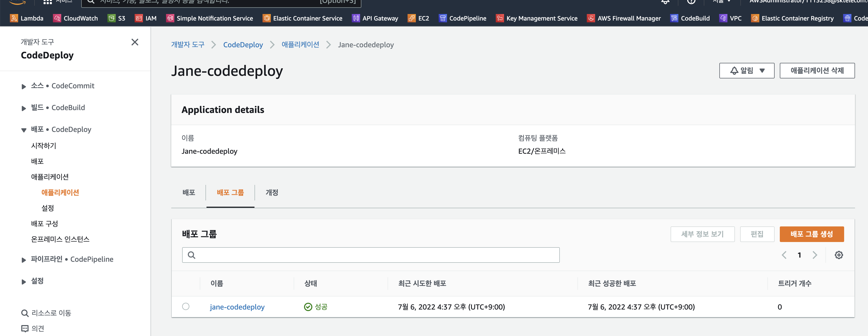Click the 의견 feedback icon
Image resolution: width=868 pixels, height=336 pixels.
(x=25, y=328)
